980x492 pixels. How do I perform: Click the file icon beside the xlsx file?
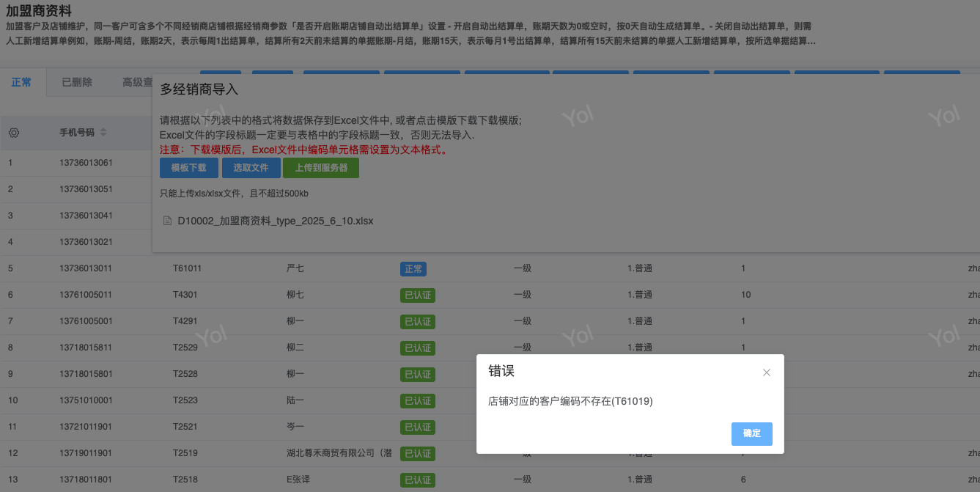(166, 221)
